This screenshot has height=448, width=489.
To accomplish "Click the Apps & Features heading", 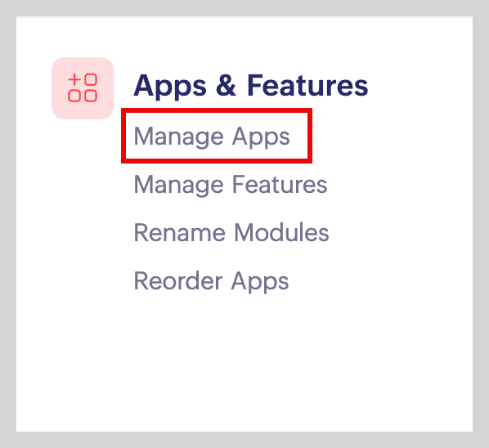I will point(251,86).
